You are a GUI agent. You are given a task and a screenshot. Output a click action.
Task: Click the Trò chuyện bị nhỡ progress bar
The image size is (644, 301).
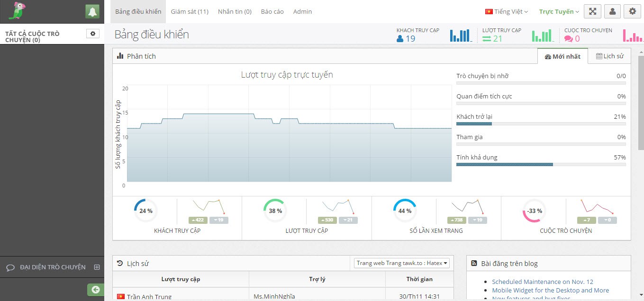541,83
